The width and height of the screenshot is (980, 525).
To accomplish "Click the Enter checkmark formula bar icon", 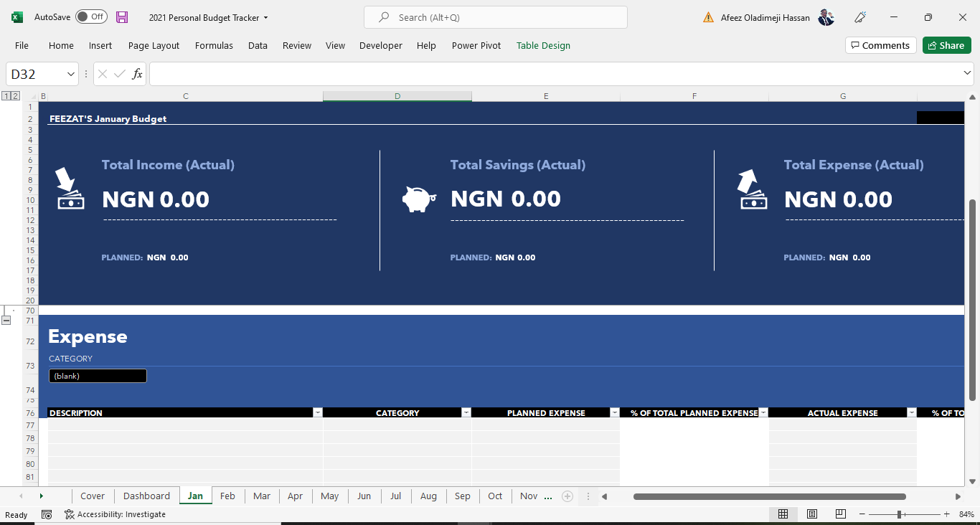I will point(120,74).
